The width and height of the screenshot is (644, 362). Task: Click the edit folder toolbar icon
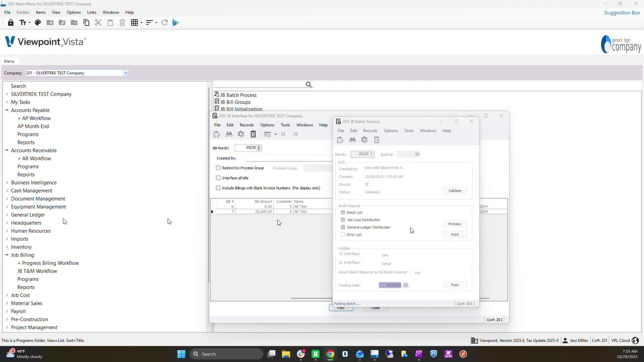tap(62, 23)
